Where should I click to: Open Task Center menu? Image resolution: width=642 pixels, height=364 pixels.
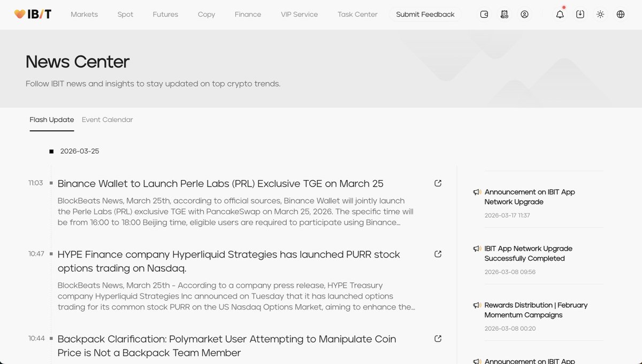[357, 14]
